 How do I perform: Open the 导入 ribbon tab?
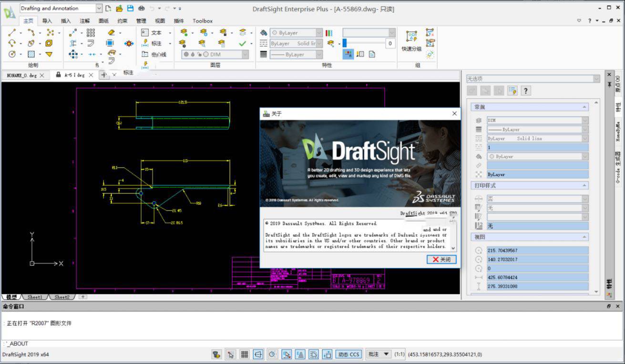(x=47, y=20)
